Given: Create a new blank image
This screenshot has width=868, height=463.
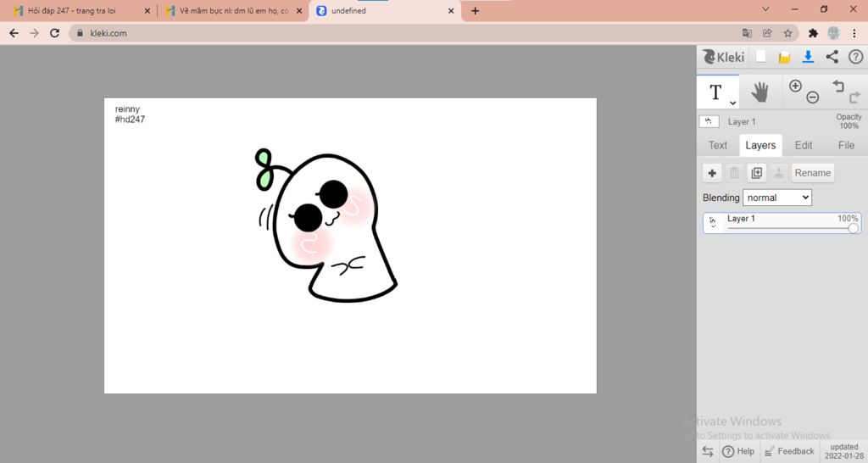Looking at the screenshot, I should [x=761, y=57].
